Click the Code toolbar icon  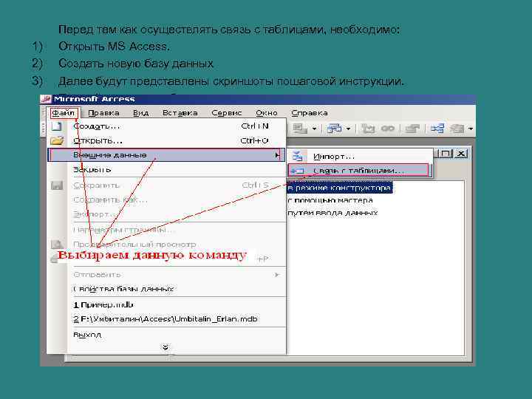point(368,129)
